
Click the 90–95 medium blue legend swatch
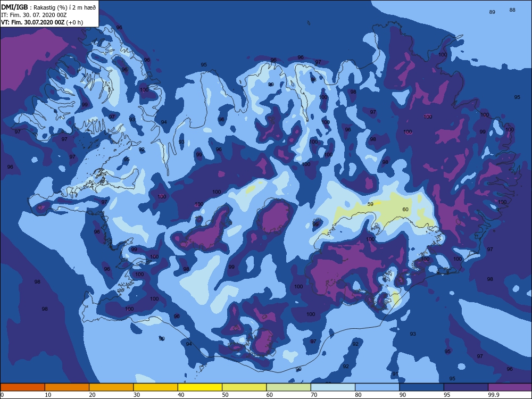click(422, 387)
